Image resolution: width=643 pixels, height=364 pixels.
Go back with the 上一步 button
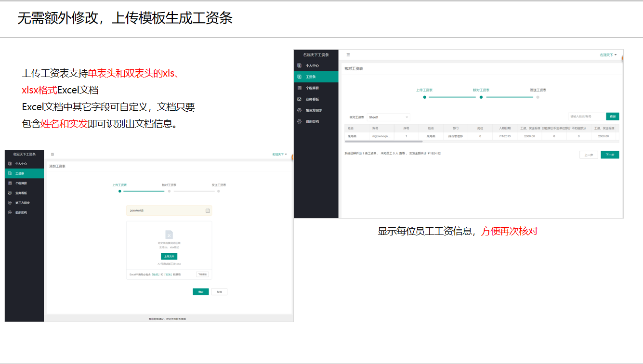point(589,155)
